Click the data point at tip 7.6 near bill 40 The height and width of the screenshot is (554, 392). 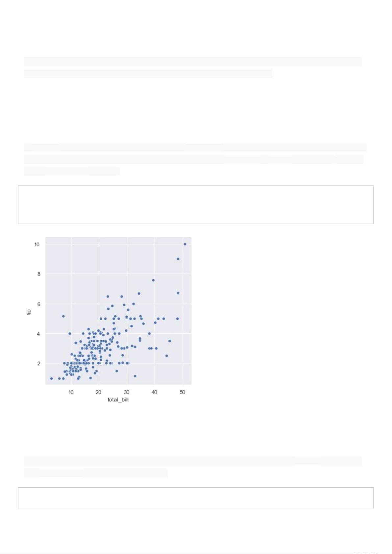[x=153, y=280]
